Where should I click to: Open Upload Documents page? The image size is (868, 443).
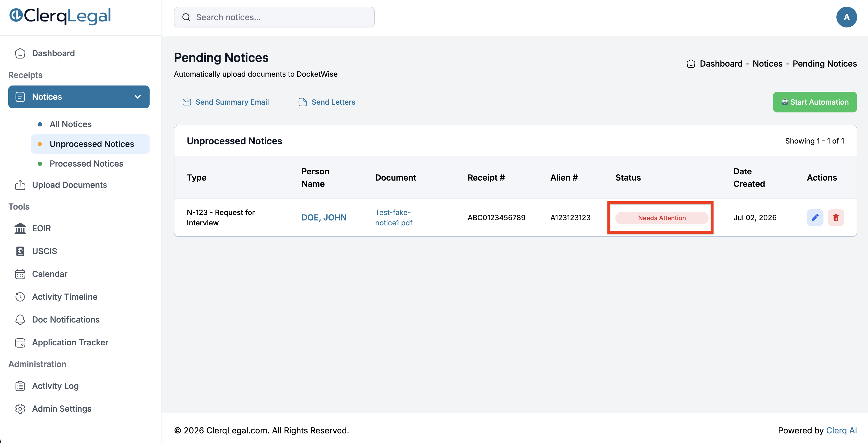tap(69, 185)
